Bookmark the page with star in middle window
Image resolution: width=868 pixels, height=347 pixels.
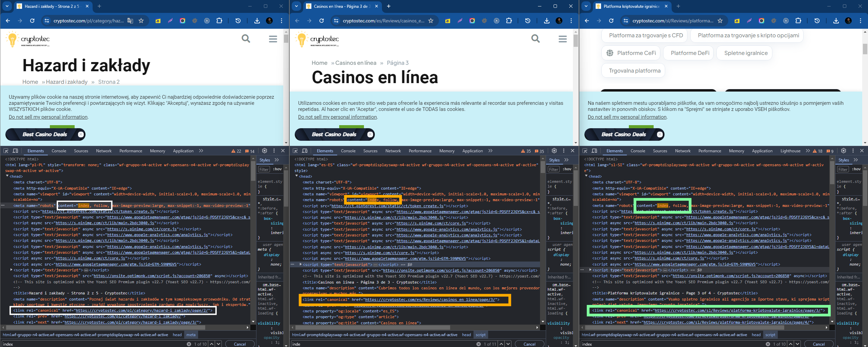pos(431,21)
